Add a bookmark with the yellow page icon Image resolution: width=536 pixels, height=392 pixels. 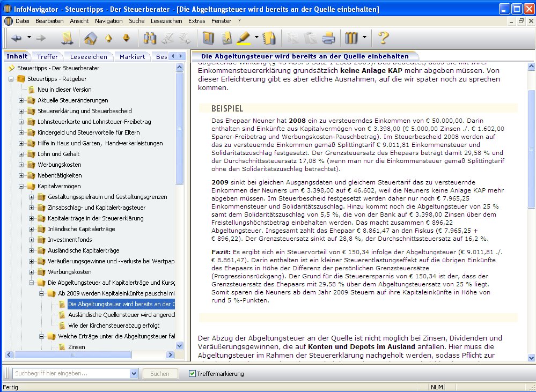(226, 38)
